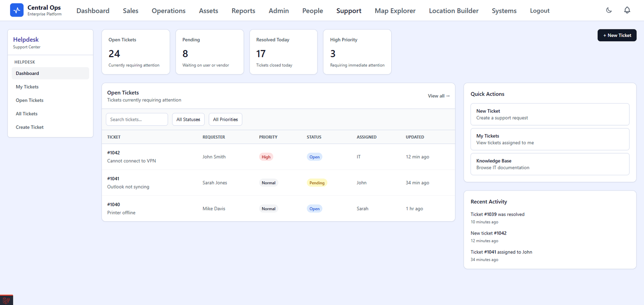
Task: Click the High Priority 3 stat card
Action: click(357, 52)
